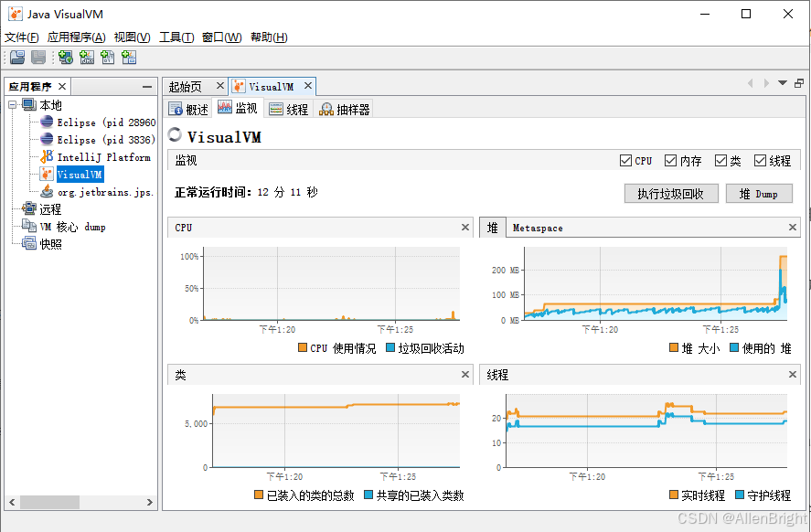
Task: Click the applications panel horizontal scrollbar thumb
Action: (49, 502)
